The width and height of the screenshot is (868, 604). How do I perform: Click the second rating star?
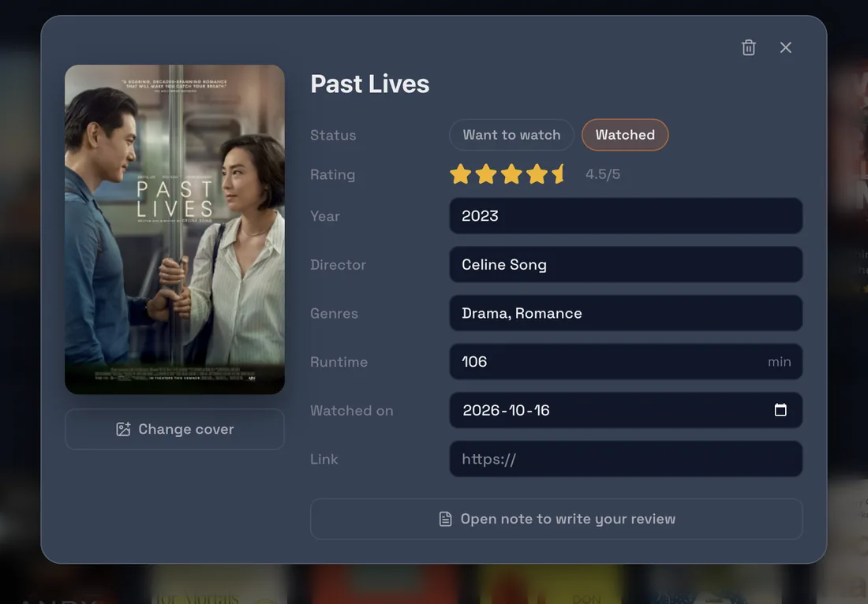[486, 174]
